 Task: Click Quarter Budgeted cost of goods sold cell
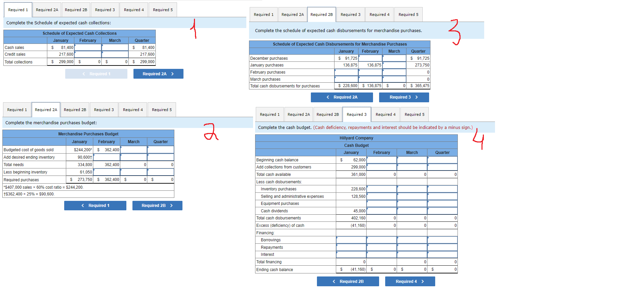[161, 150]
